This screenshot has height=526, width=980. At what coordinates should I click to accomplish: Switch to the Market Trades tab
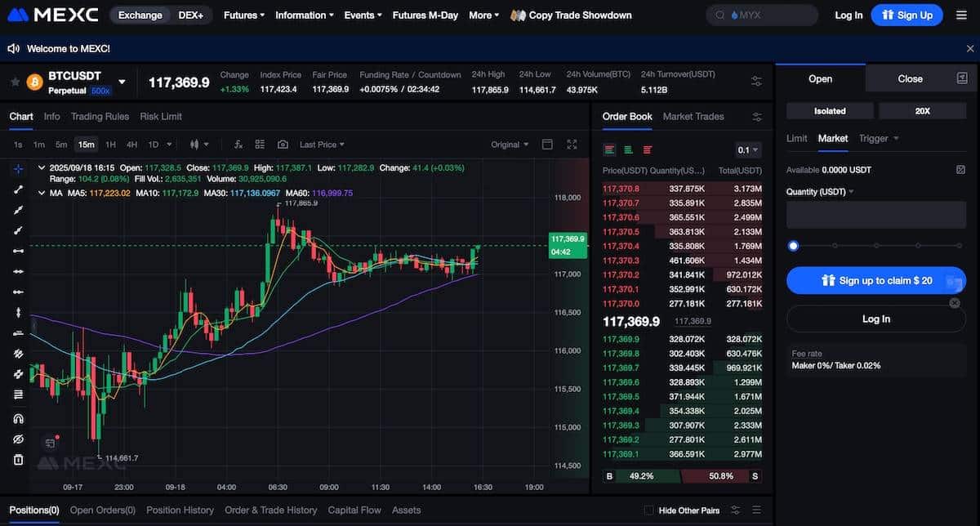point(693,117)
